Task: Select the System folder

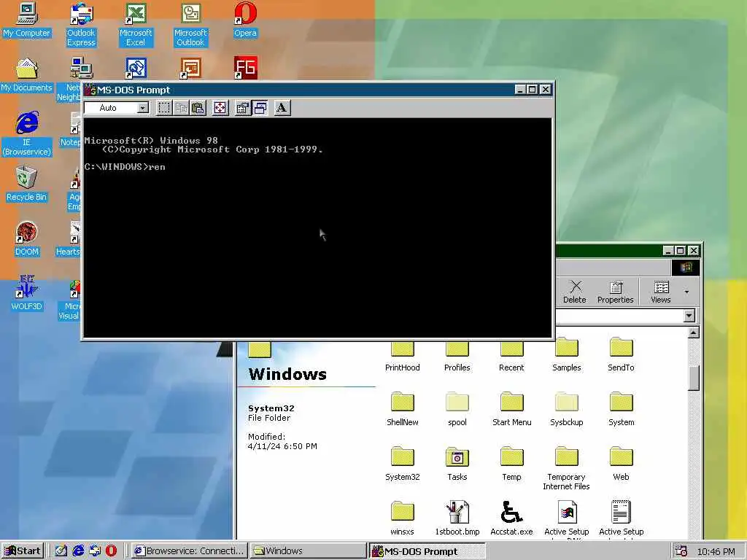Action: (x=622, y=410)
